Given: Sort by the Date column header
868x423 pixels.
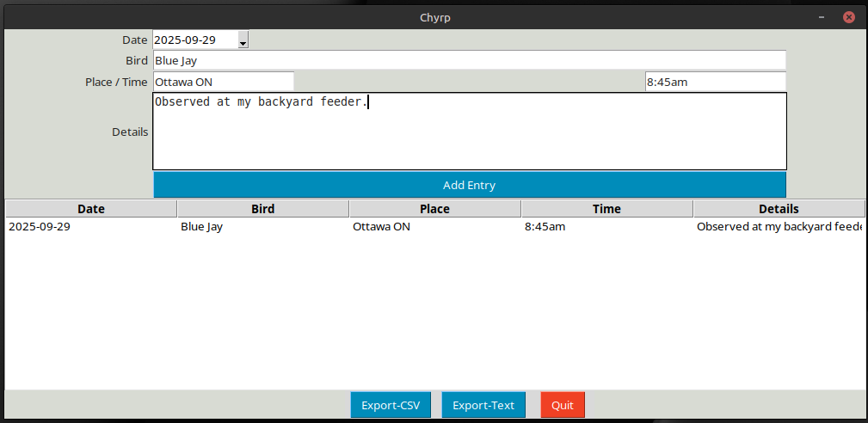Looking at the screenshot, I should [91, 209].
